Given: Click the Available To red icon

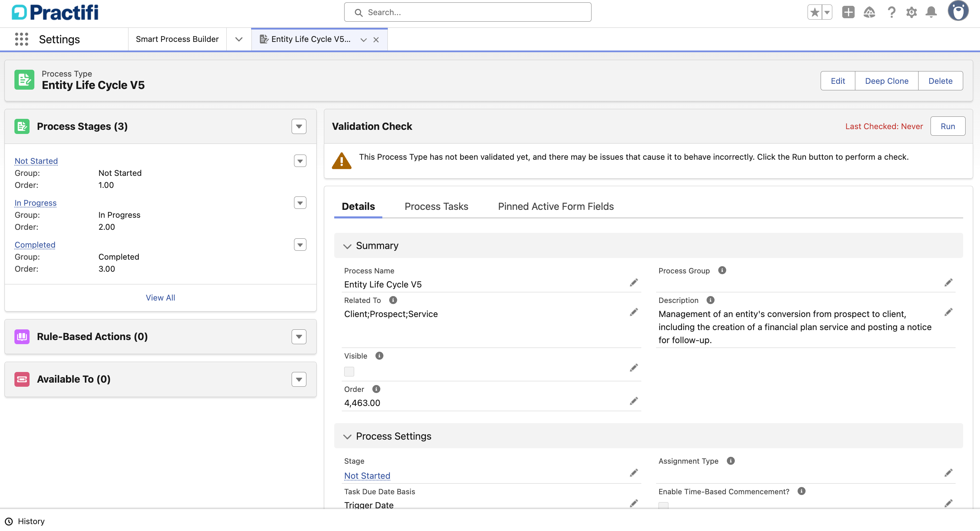Looking at the screenshot, I should 22,379.
